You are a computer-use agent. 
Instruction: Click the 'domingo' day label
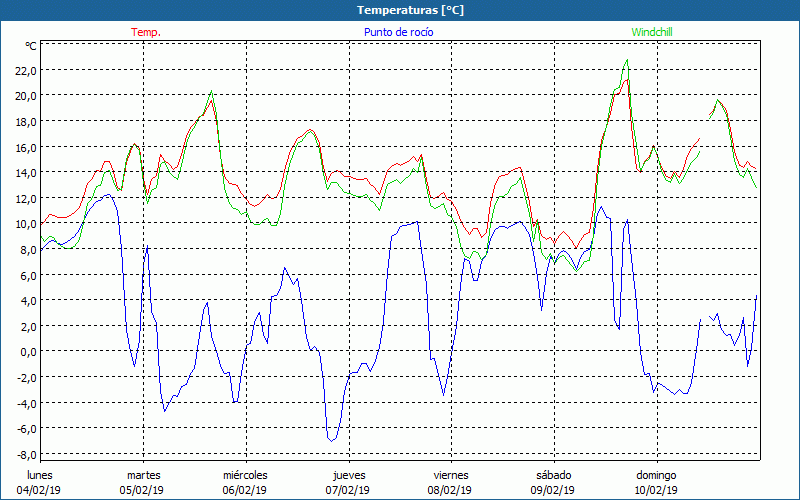point(656,475)
